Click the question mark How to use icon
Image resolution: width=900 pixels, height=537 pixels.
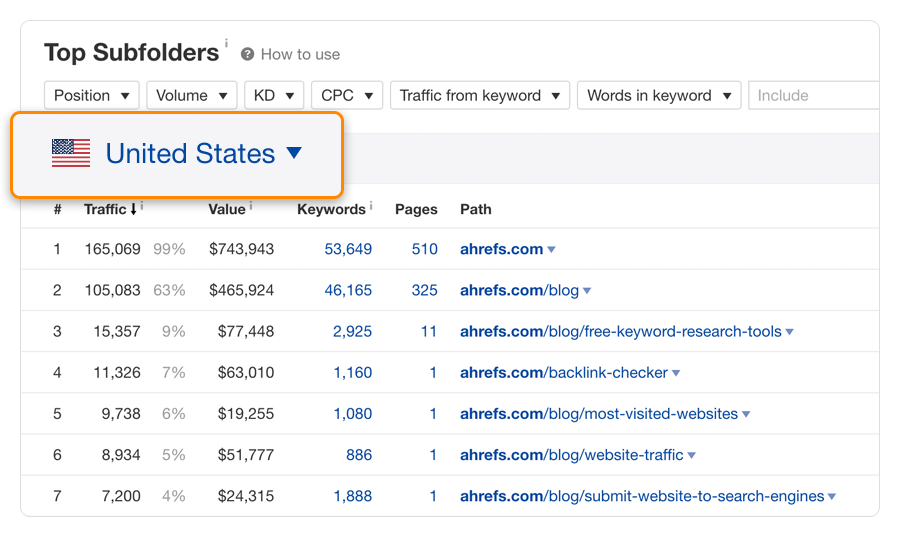[247, 55]
